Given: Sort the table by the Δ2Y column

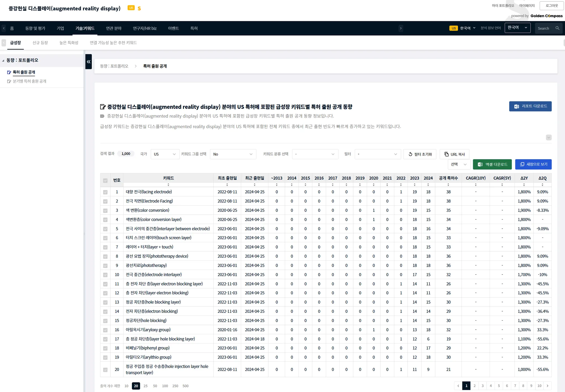Looking at the screenshot, I should 524,185.
